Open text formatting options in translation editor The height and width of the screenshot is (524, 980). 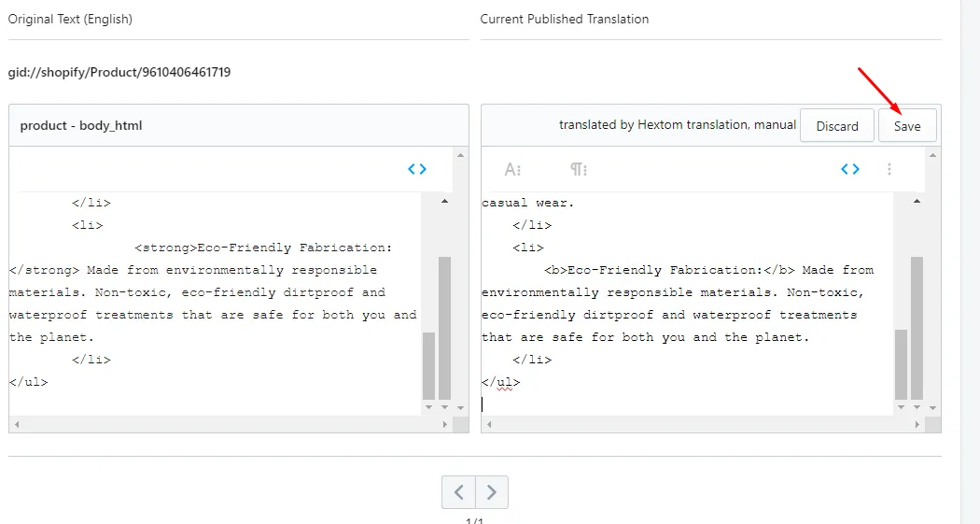point(512,169)
